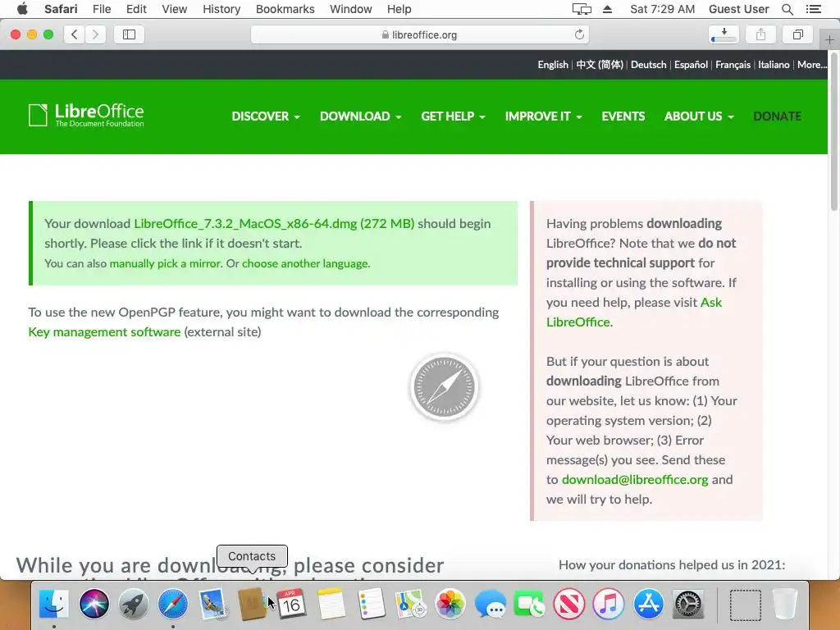The width and height of the screenshot is (840, 630).
Task: Expand the IMPROVE IT dropdown
Action: [x=543, y=116]
